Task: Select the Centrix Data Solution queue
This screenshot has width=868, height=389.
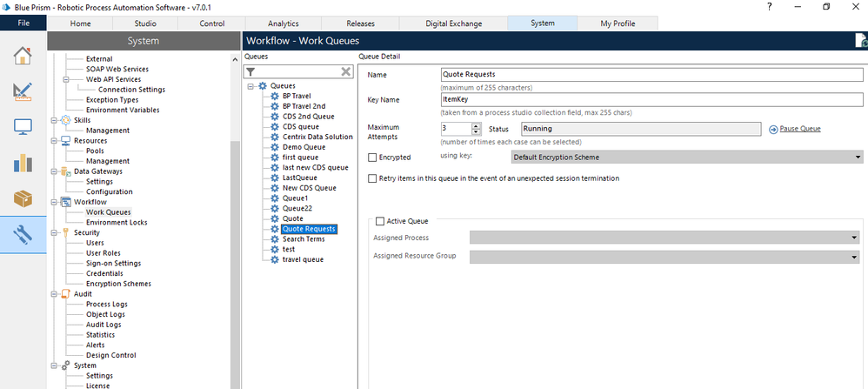Action: (x=317, y=137)
